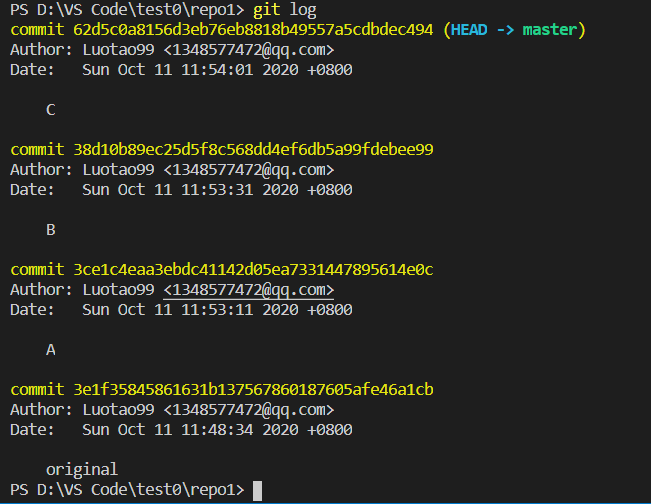
Task: Click the underlined email in commit A
Action: (249, 290)
